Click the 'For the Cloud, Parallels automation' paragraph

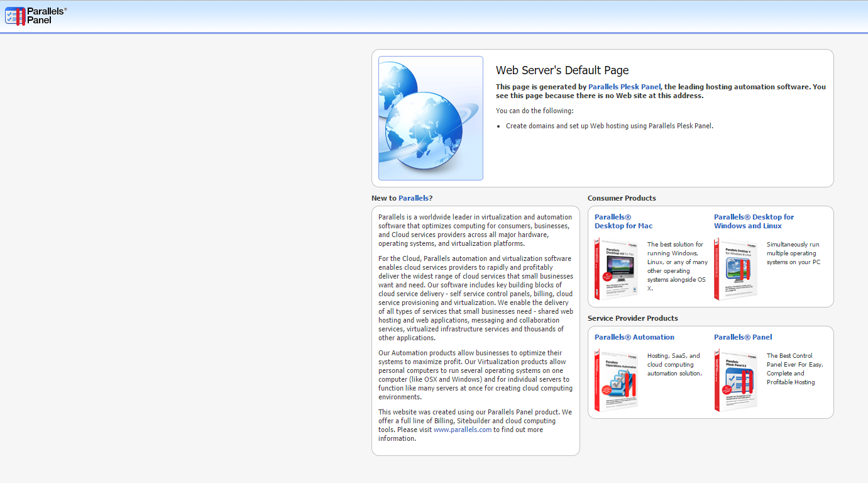pyautogui.click(x=476, y=298)
